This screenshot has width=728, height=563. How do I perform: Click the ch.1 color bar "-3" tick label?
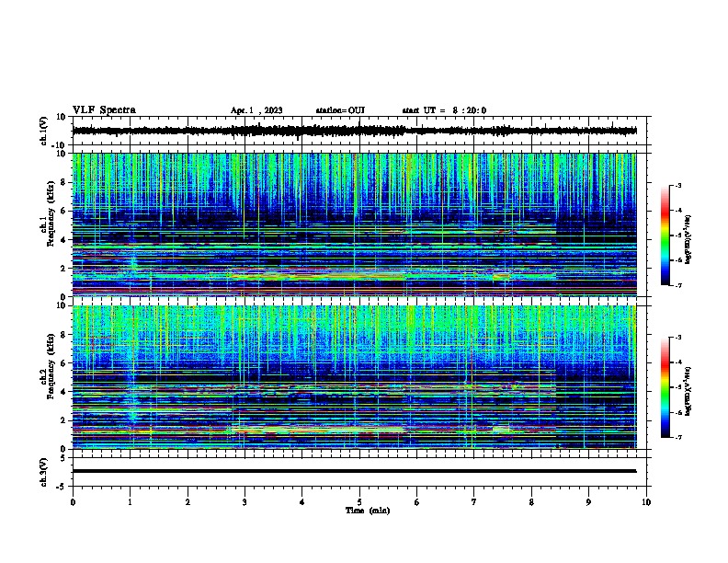pos(677,185)
